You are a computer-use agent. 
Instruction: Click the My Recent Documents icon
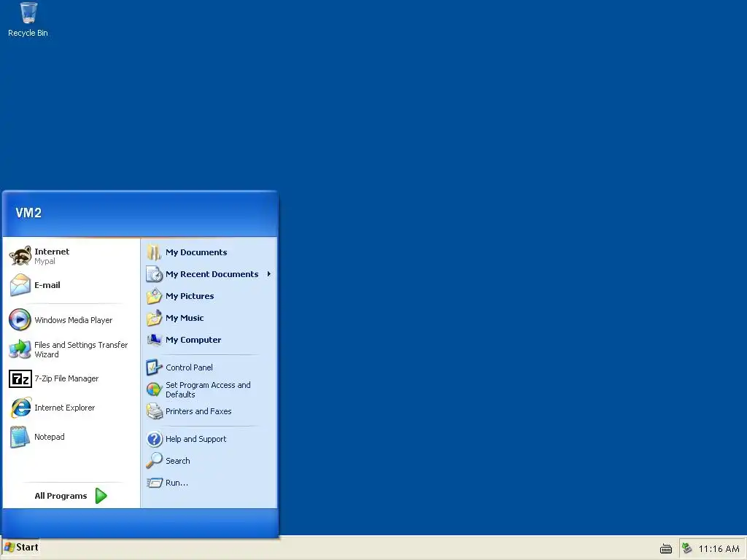(x=155, y=274)
